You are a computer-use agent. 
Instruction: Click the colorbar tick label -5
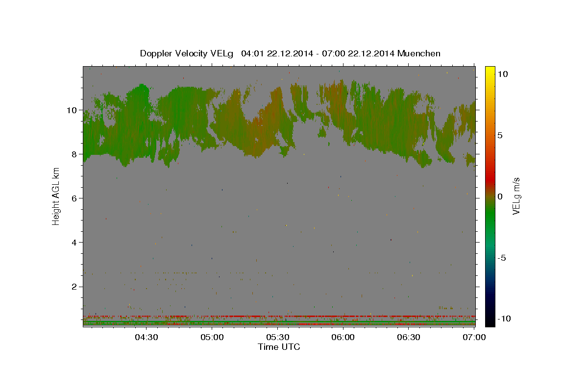pos(502,258)
